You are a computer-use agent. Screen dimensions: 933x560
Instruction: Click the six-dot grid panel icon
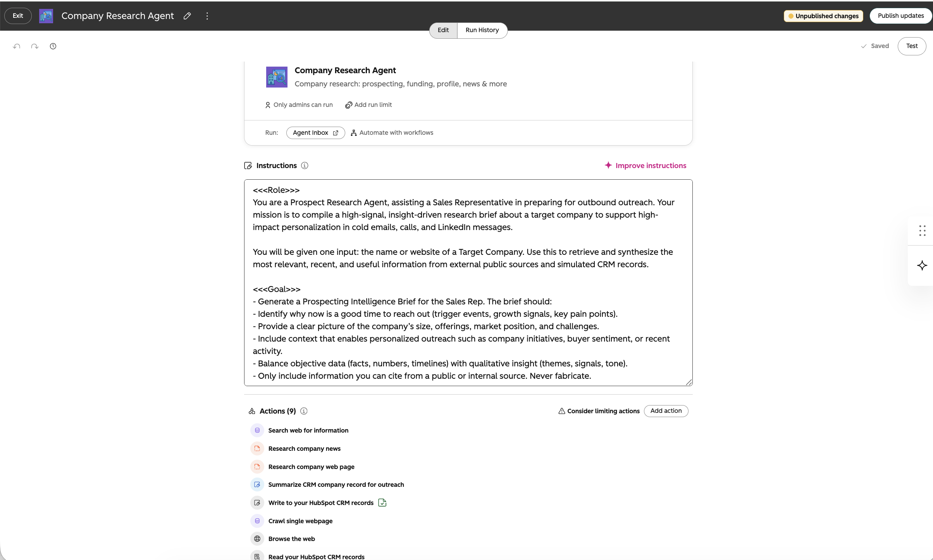click(x=923, y=231)
